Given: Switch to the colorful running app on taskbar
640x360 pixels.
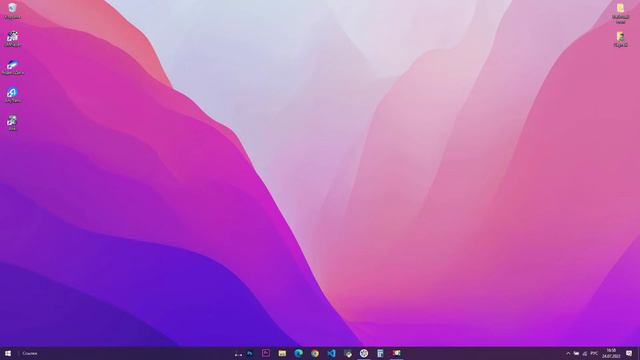Looking at the screenshot, I should (x=396, y=353).
